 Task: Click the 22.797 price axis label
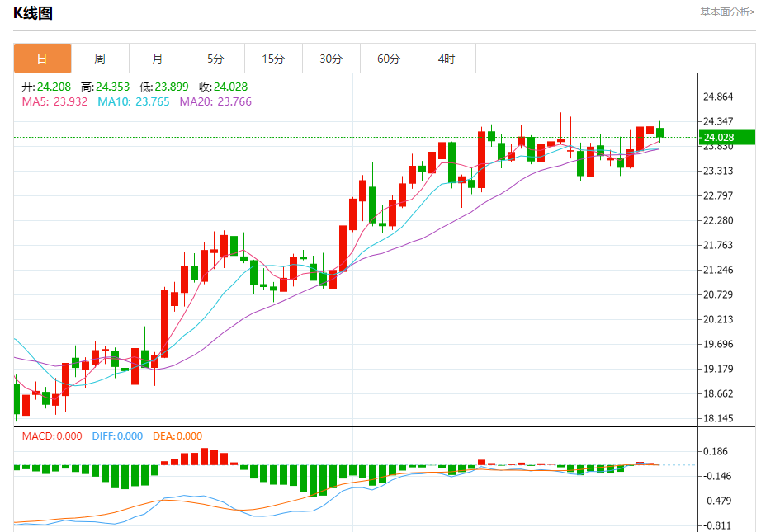[x=718, y=195]
